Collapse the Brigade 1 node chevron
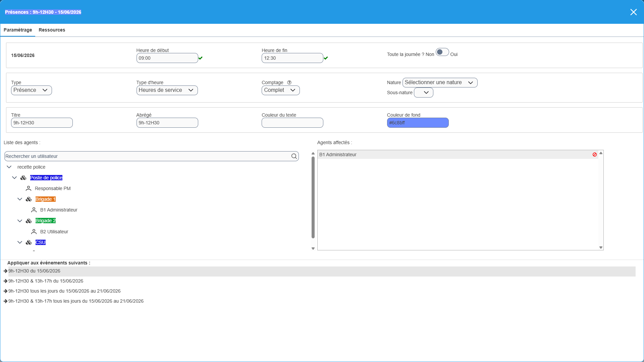Screen dimensions: 644x362 pos(20,199)
